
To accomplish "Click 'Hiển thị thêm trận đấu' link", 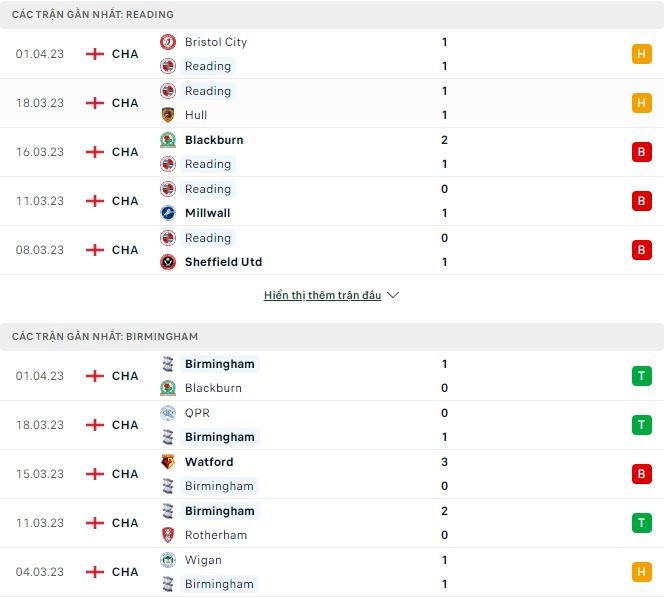I will (322, 296).
